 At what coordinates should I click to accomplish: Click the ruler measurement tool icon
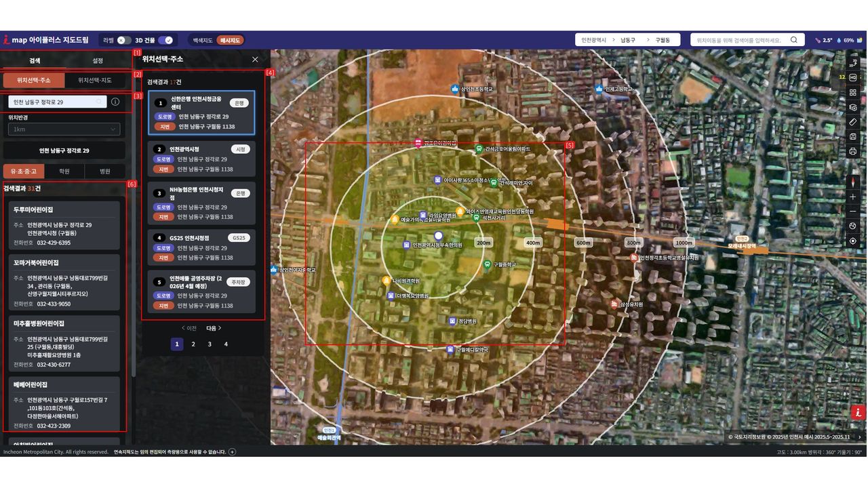pos(853,122)
